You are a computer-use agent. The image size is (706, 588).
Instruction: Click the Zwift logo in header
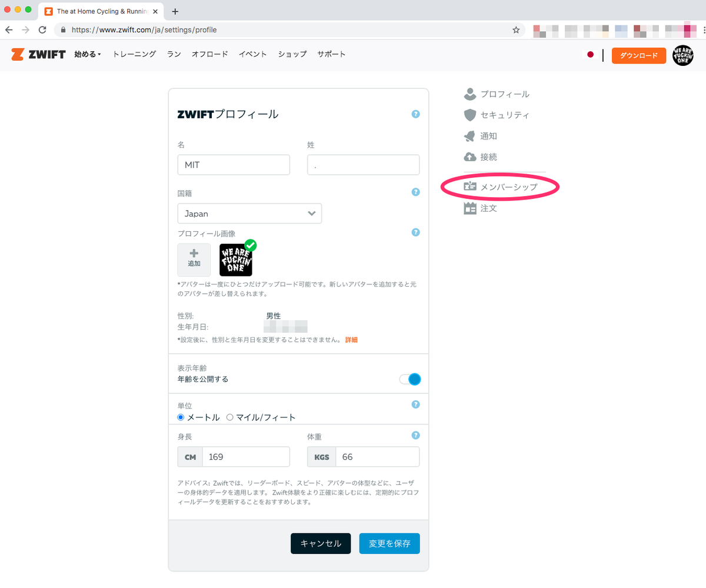tap(38, 54)
